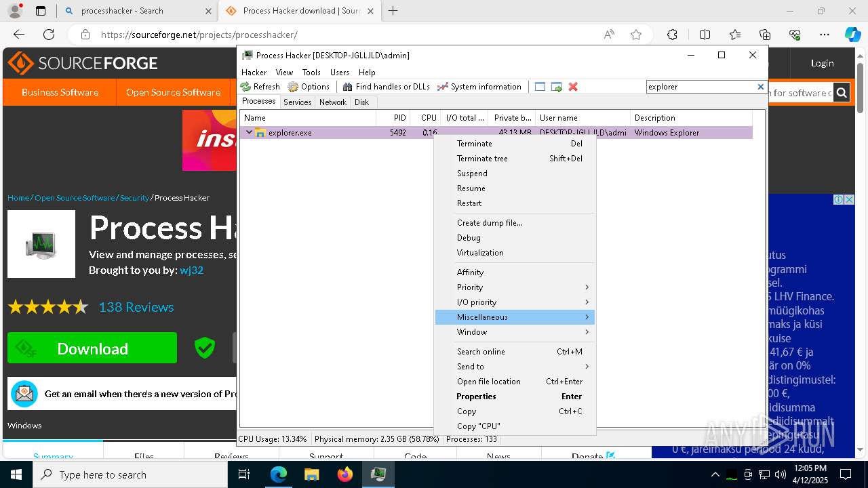Viewport: 868px width, 488px height.
Task: Open the 138 Reviews link
Action: click(x=136, y=307)
